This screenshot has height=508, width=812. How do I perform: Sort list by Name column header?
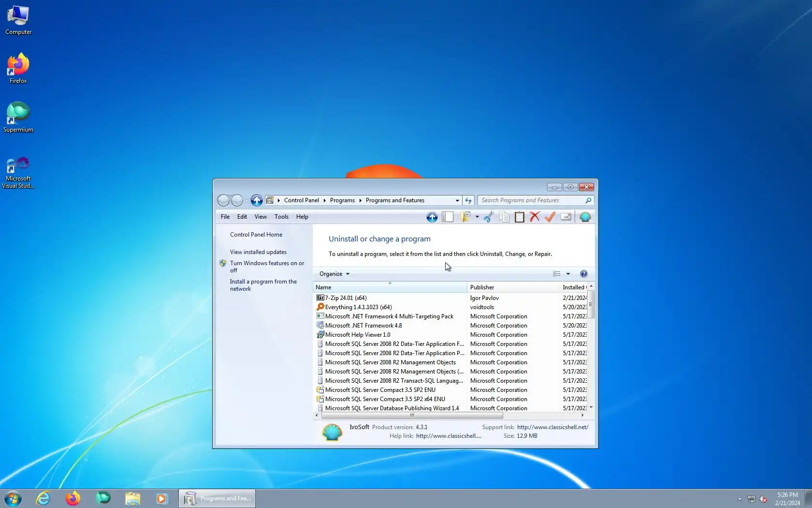click(390, 287)
